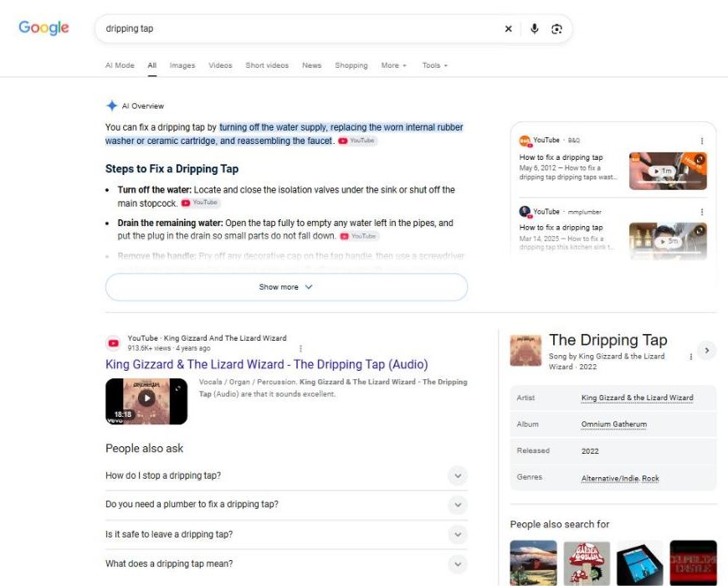Viewport: 728px width, 586px height.
Task: Open red text album cover thumbnail
Action: [693, 563]
